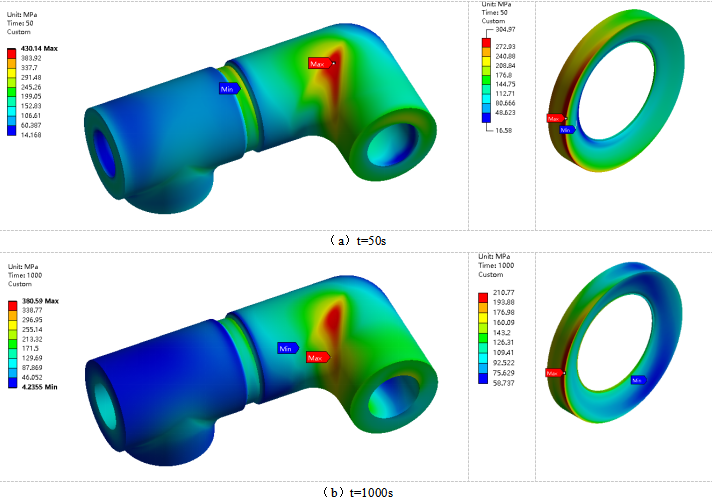The image size is (712, 501).
Task: Click the 430.14 Max legend value
Action: [39, 48]
